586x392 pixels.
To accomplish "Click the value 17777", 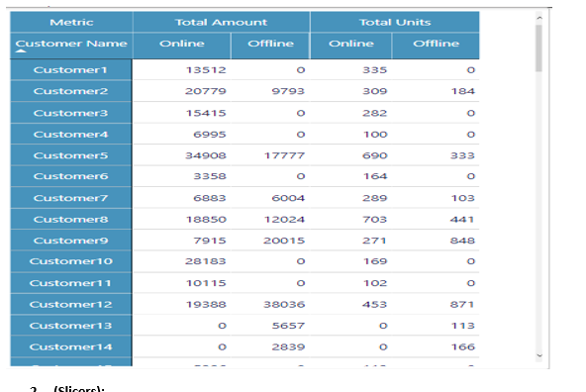I will (284, 155).
